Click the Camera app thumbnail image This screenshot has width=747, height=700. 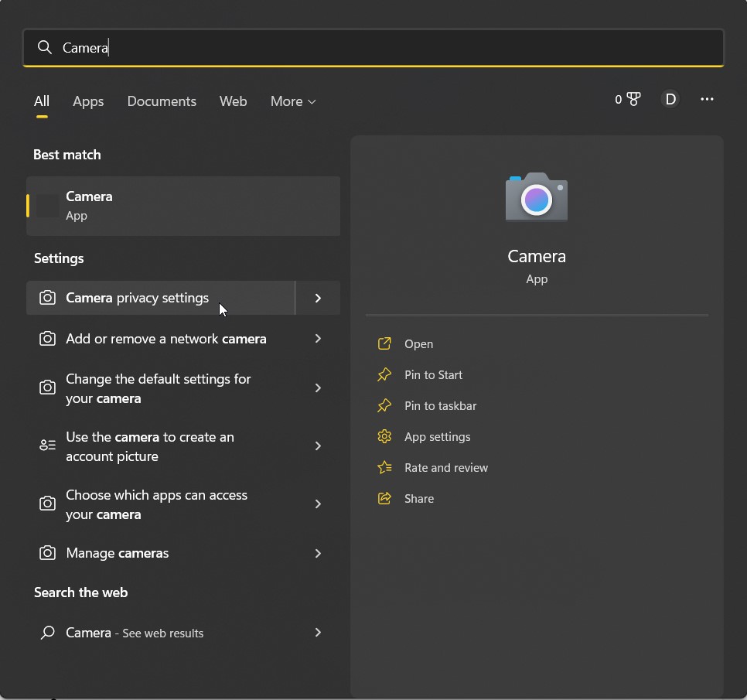pyautogui.click(x=537, y=197)
